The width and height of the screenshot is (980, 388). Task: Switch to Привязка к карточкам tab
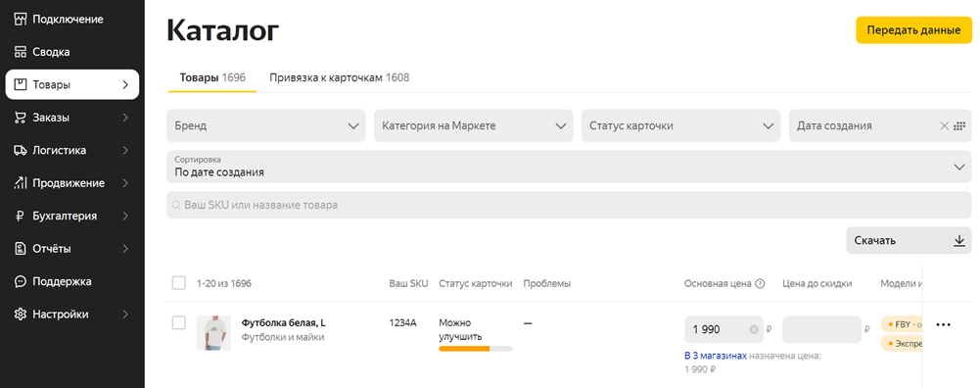340,77
